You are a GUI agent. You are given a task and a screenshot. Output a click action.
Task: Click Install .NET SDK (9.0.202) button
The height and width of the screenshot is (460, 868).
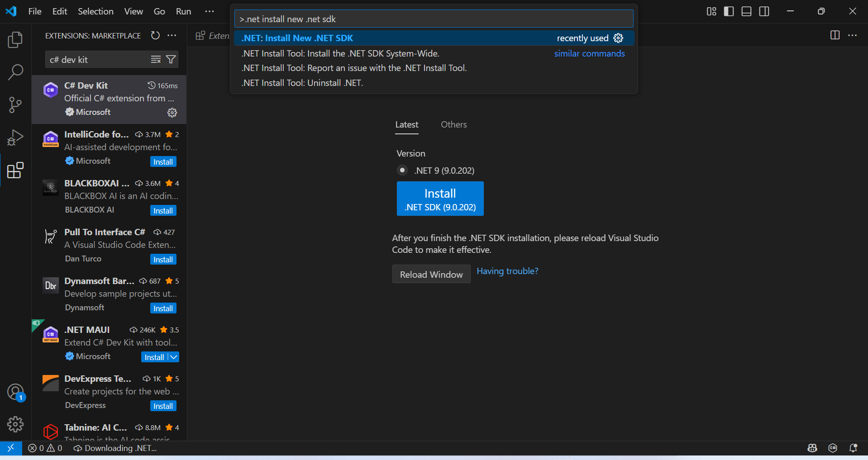pos(440,199)
